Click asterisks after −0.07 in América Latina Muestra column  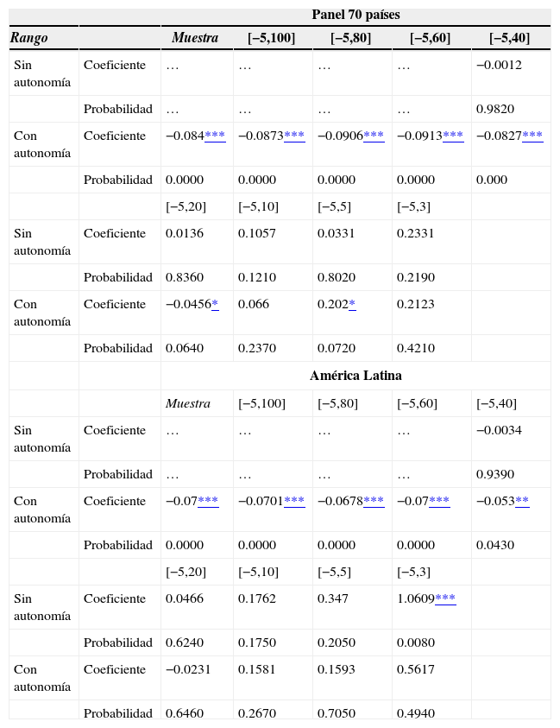pyautogui.click(x=208, y=502)
